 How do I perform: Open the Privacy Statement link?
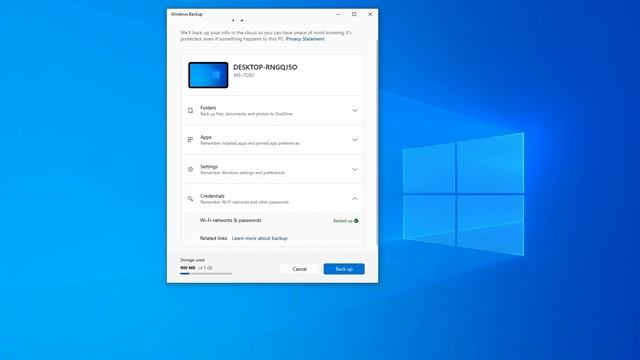(x=305, y=39)
